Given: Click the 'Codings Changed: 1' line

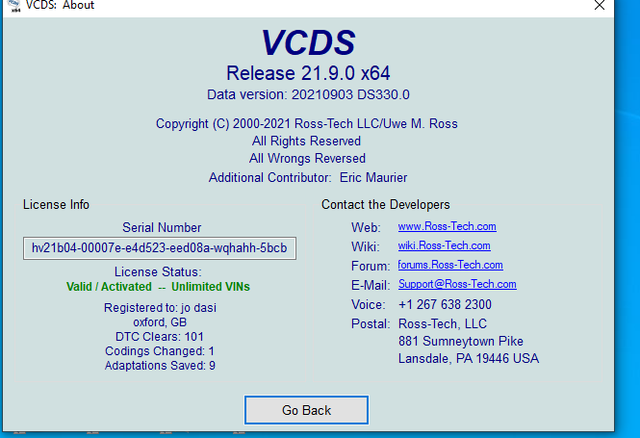Looking at the screenshot, I should (160, 351).
